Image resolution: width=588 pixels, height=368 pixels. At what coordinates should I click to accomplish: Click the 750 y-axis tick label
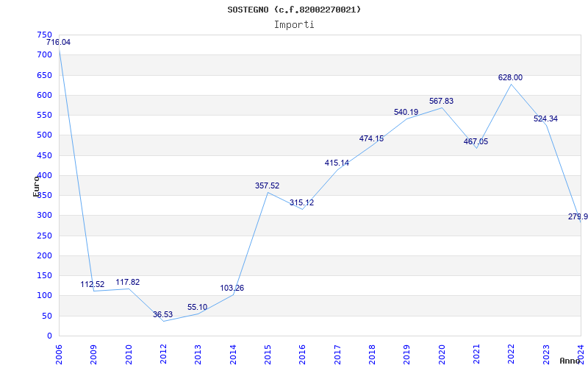pyautogui.click(x=45, y=35)
